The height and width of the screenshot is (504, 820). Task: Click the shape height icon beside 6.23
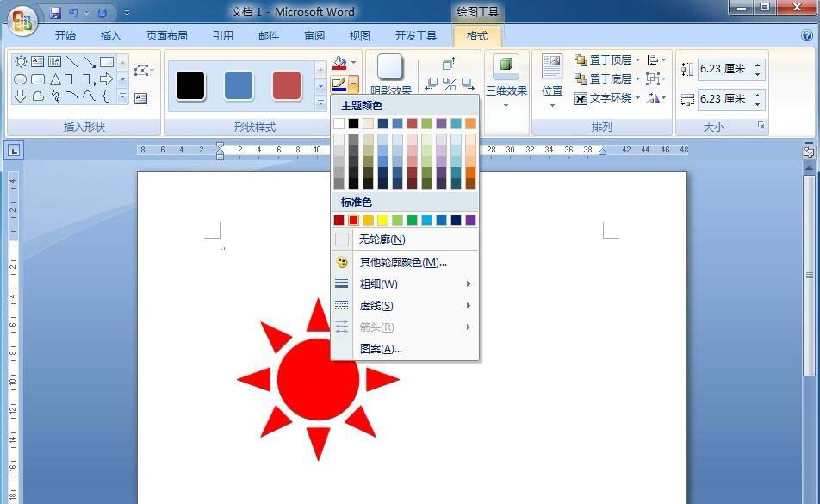[x=687, y=69]
